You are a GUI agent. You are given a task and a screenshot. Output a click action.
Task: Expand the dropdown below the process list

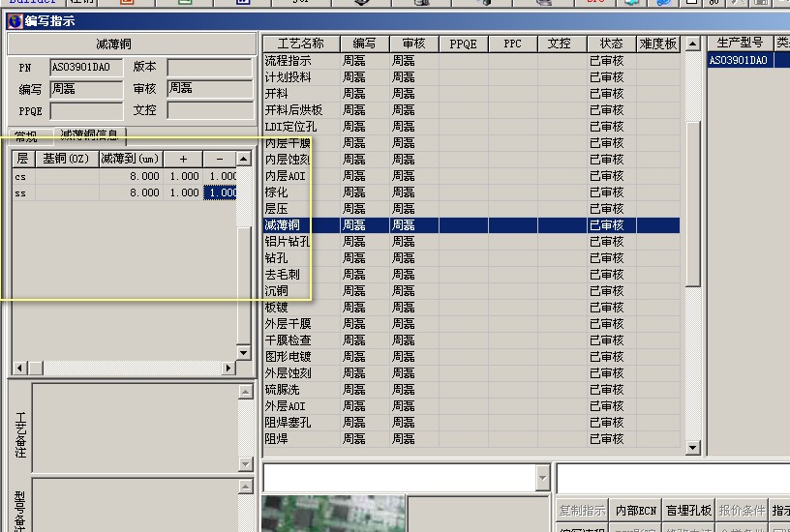pos(542,477)
